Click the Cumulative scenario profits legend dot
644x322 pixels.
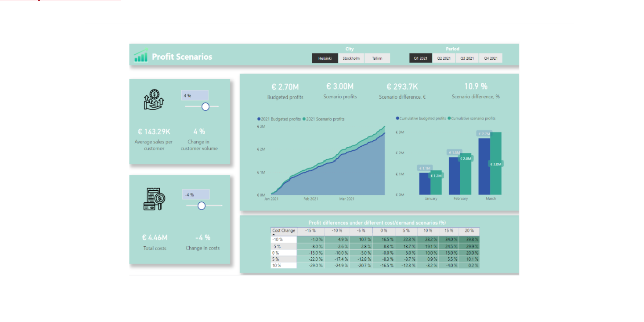tap(450, 117)
